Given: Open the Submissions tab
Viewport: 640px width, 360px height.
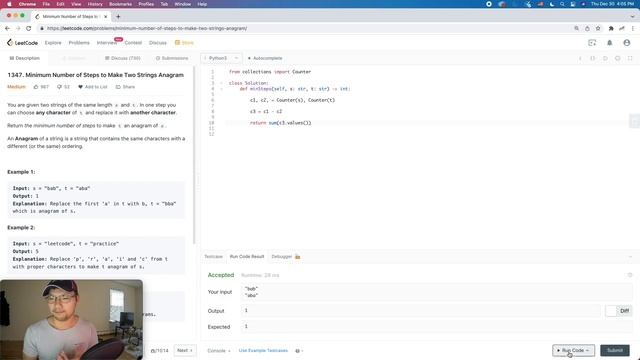Looking at the screenshot, I should click(x=172, y=58).
